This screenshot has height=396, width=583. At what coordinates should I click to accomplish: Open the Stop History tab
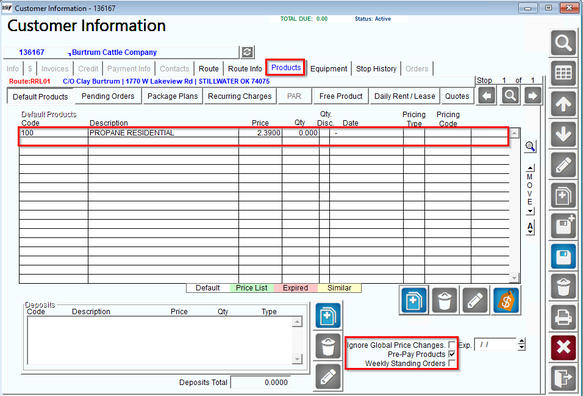pyautogui.click(x=376, y=69)
